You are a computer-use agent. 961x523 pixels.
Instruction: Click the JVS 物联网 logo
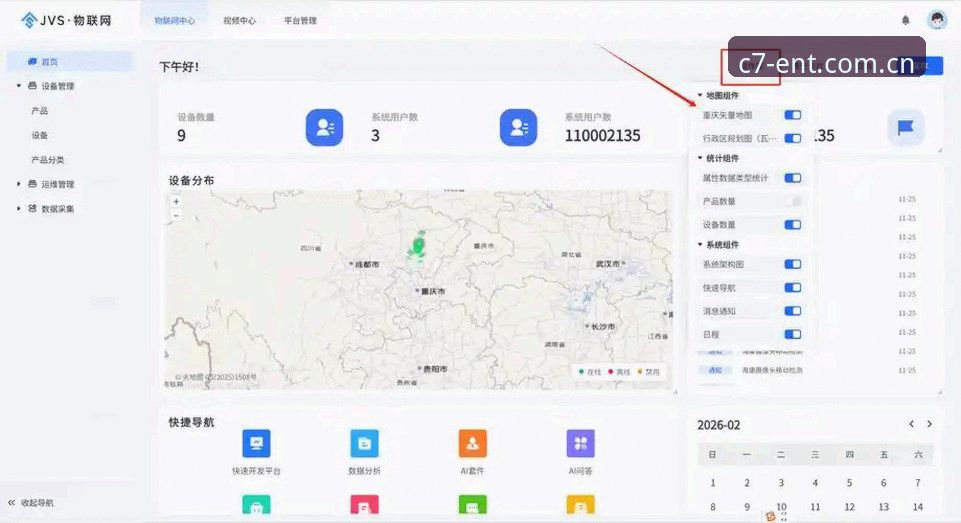tap(66, 20)
